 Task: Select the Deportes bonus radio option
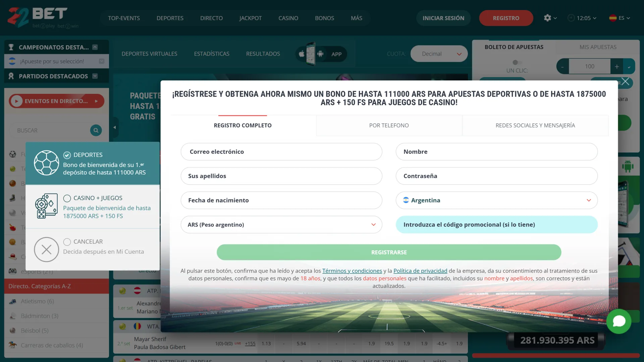click(x=67, y=155)
